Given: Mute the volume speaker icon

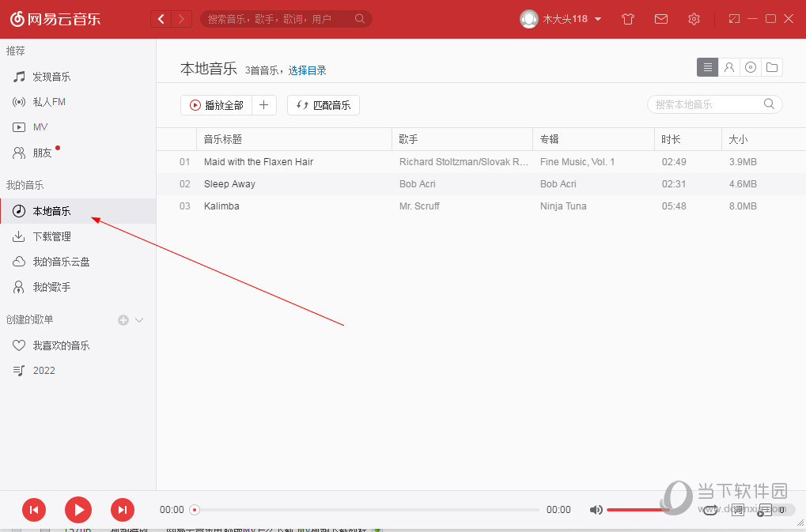Looking at the screenshot, I should coord(596,510).
